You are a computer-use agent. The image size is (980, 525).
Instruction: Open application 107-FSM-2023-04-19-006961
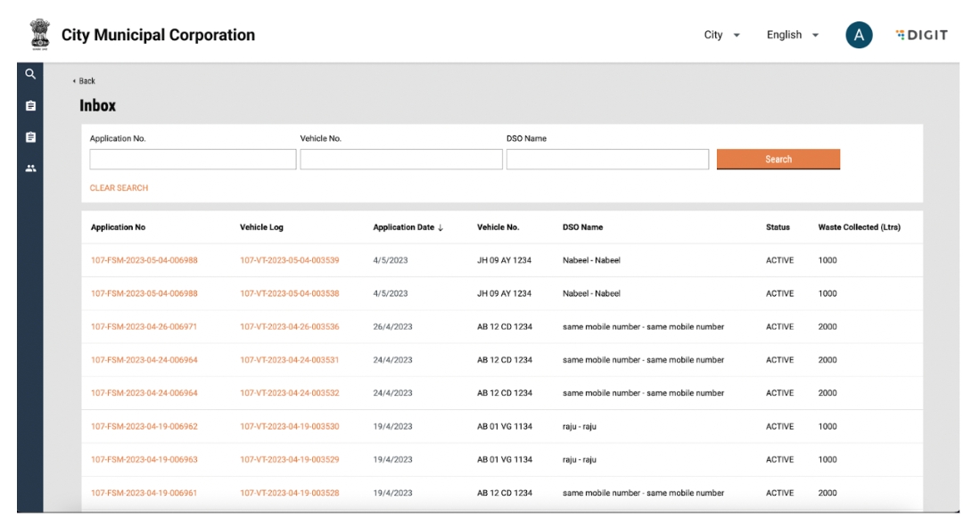(x=144, y=493)
